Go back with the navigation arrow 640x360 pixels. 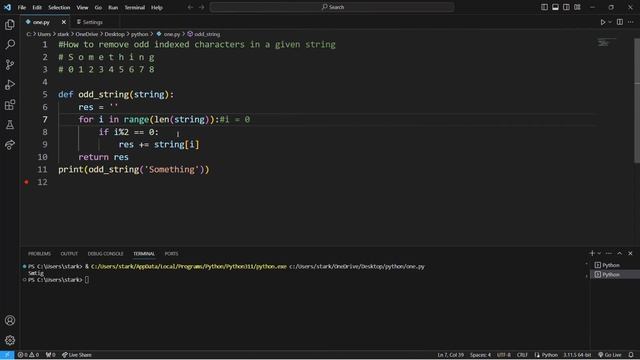[190, 7]
